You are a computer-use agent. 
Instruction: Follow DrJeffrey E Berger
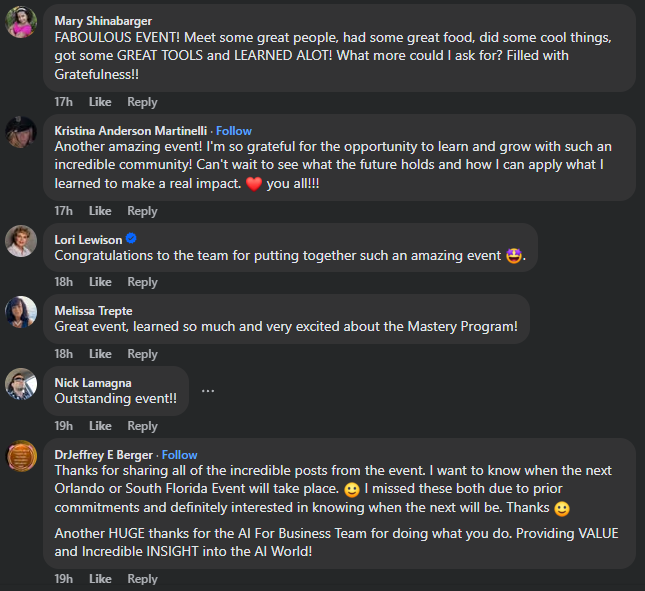point(180,455)
